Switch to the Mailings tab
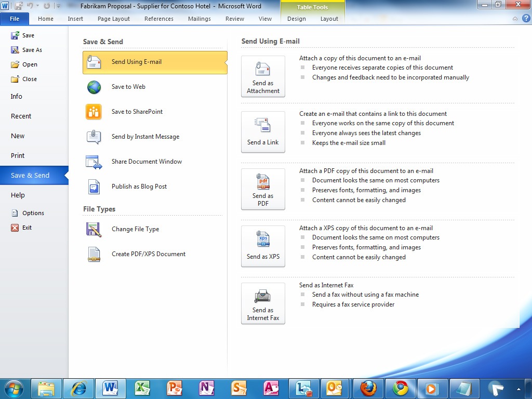Viewport: 532px width, 399px height. pyautogui.click(x=199, y=19)
